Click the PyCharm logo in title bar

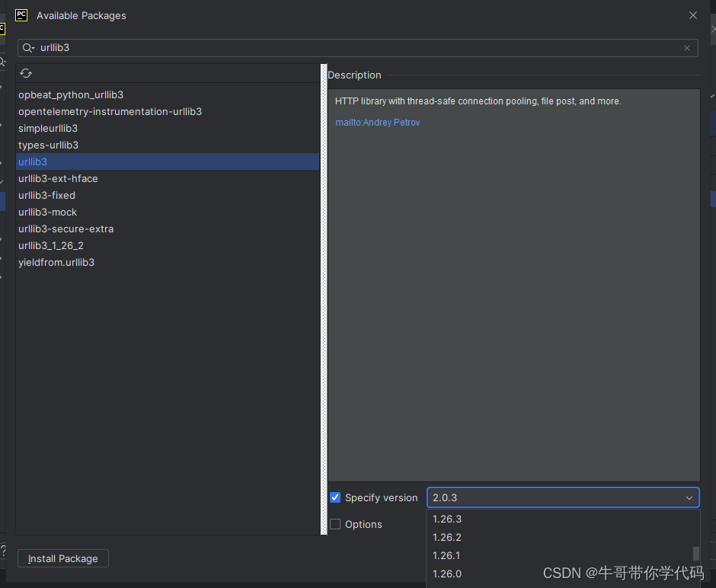coord(21,15)
